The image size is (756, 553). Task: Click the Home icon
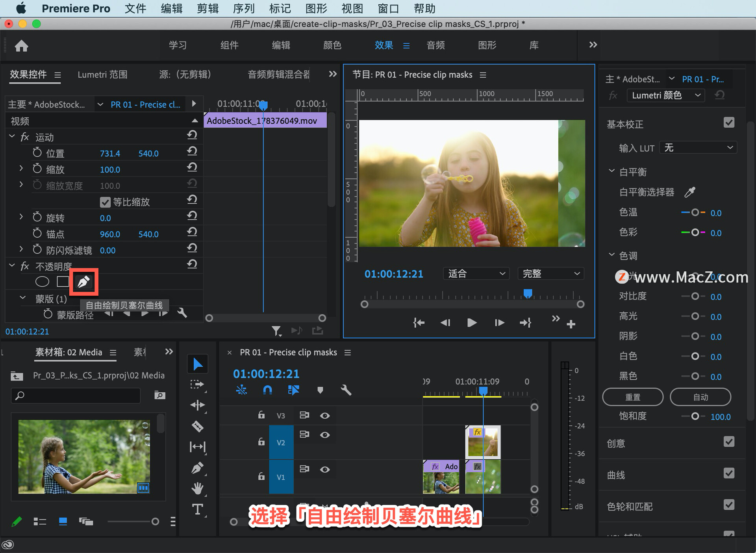point(21,46)
